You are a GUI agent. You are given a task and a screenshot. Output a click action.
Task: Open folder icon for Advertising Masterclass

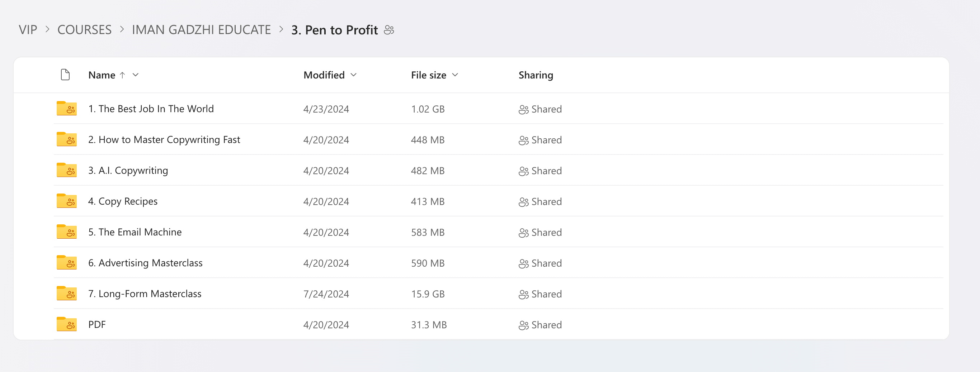click(x=67, y=262)
